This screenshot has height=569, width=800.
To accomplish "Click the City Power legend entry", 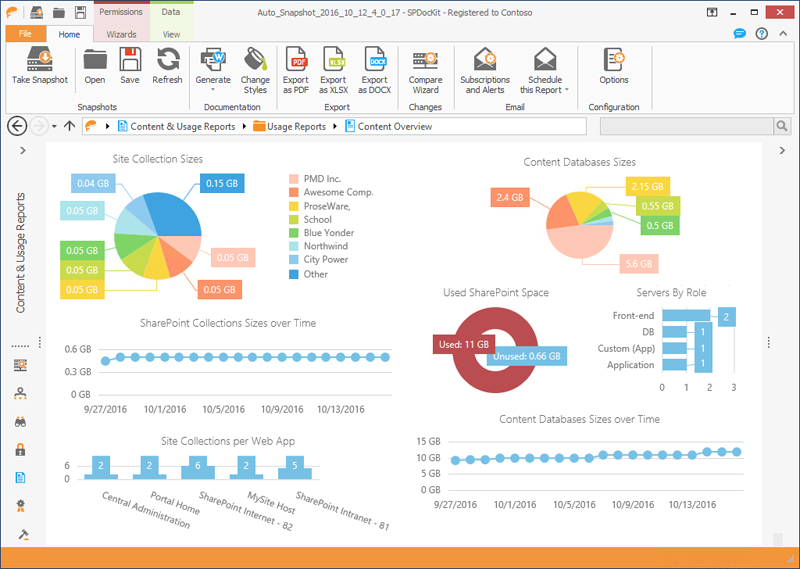I will [318, 259].
